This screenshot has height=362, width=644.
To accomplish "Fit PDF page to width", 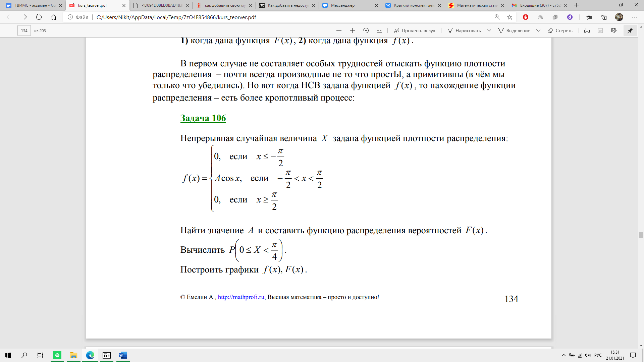I will tap(379, 31).
